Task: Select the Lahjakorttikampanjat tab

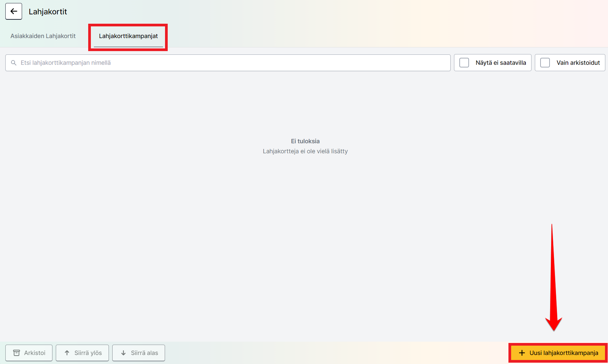Action: point(128,36)
